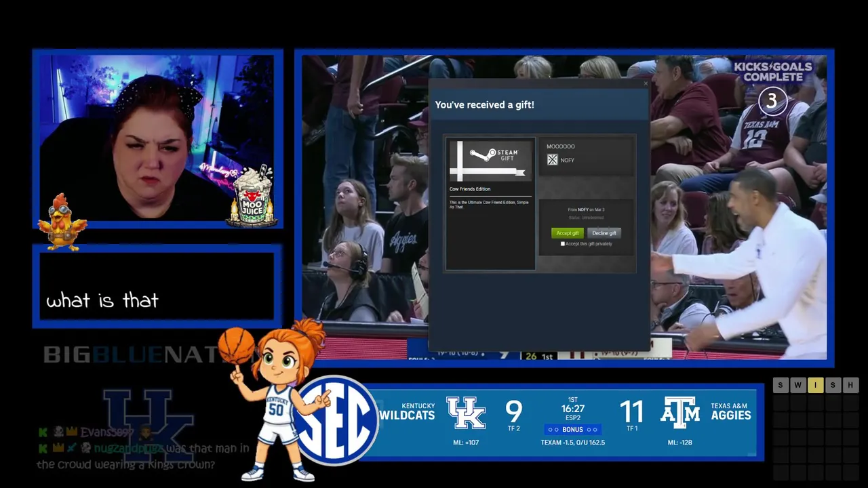
Task: Click the BONUS indicator on scoreboard
Action: click(x=572, y=430)
